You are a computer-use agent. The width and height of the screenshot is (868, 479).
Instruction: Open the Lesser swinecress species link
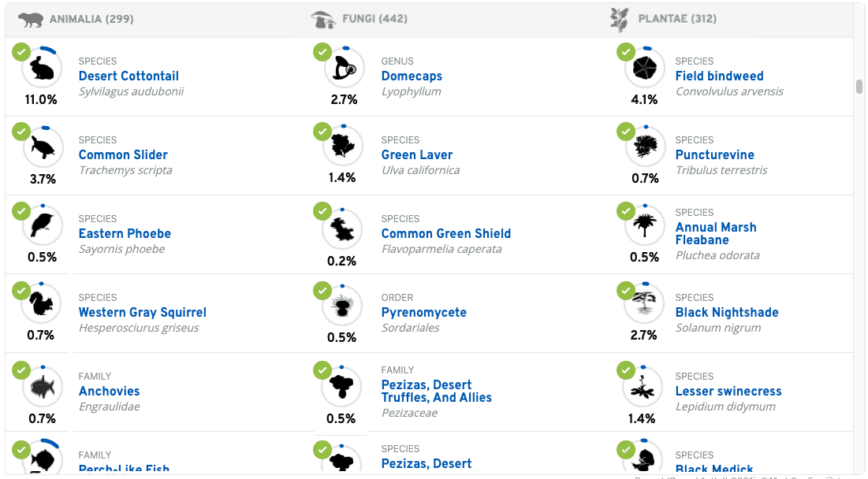click(x=728, y=391)
